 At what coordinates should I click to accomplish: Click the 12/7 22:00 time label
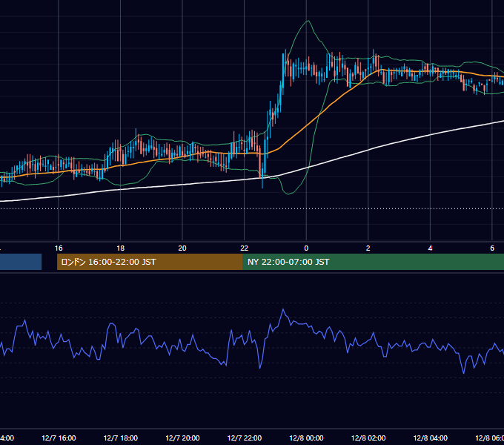(x=245, y=438)
